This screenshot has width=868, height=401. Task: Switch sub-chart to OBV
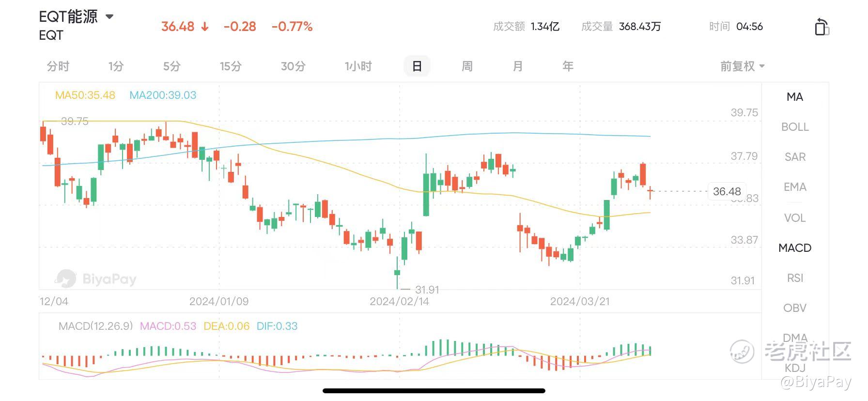coord(795,308)
